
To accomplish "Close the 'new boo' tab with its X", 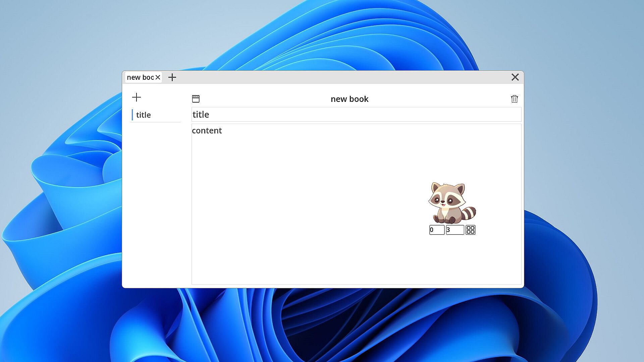I will click(x=158, y=77).
